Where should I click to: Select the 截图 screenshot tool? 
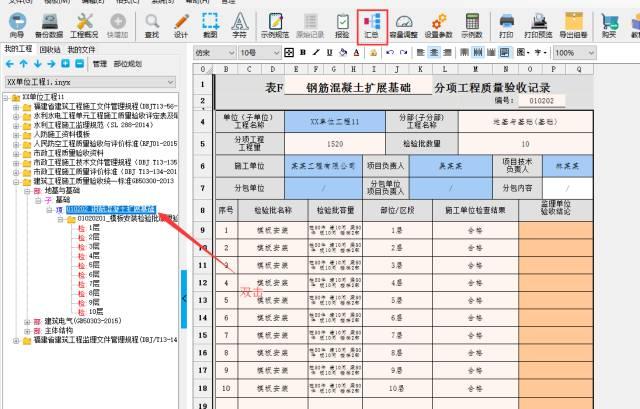(x=210, y=25)
